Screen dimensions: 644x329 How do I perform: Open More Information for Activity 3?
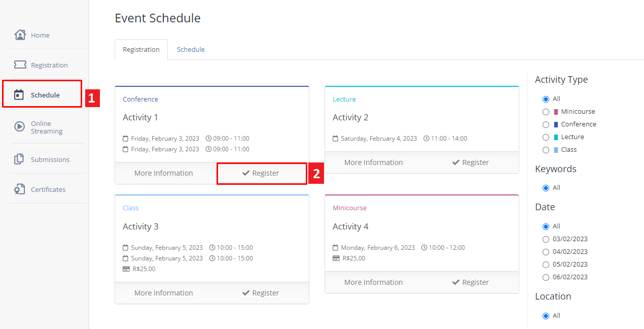[163, 293]
